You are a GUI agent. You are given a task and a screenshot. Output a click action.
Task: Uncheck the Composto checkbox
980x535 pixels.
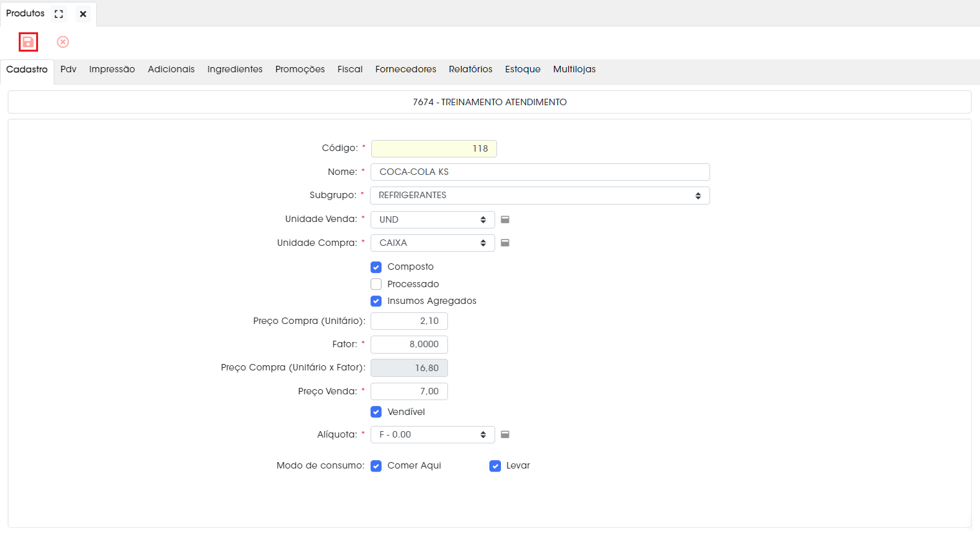coord(376,267)
